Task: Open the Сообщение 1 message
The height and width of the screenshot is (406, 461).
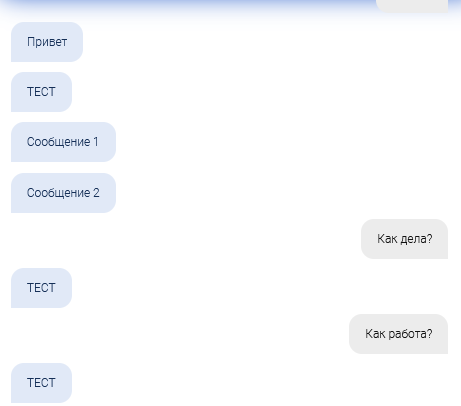Action: point(63,142)
